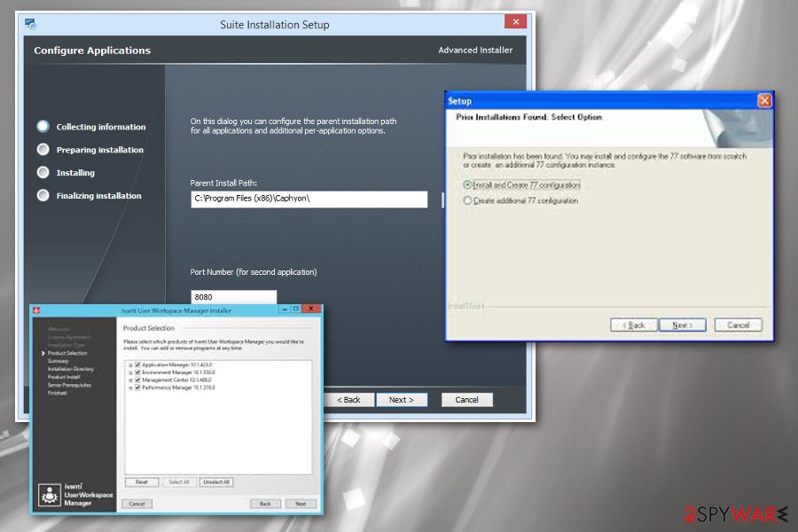Select the Create additional 77 configuration option
The image size is (798, 532).
pyautogui.click(x=467, y=200)
